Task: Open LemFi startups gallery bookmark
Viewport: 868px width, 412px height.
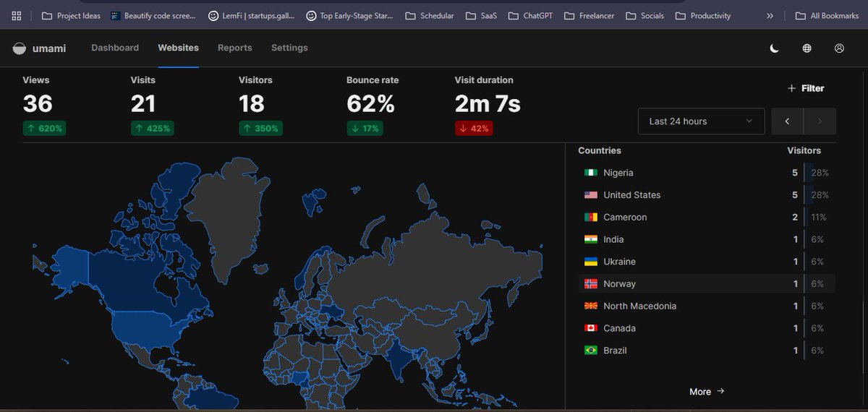Action: (x=252, y=15)
